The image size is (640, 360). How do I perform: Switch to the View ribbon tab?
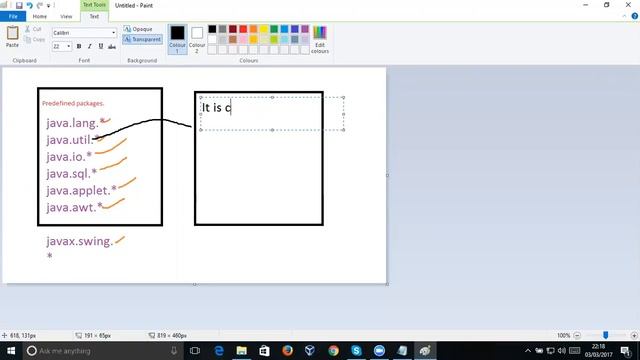(x=66, y=16)
